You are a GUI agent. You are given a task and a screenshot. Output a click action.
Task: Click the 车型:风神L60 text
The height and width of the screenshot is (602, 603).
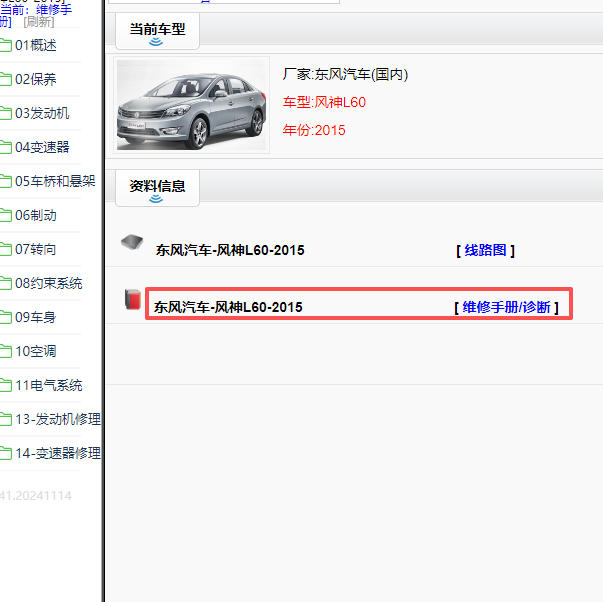324,102
